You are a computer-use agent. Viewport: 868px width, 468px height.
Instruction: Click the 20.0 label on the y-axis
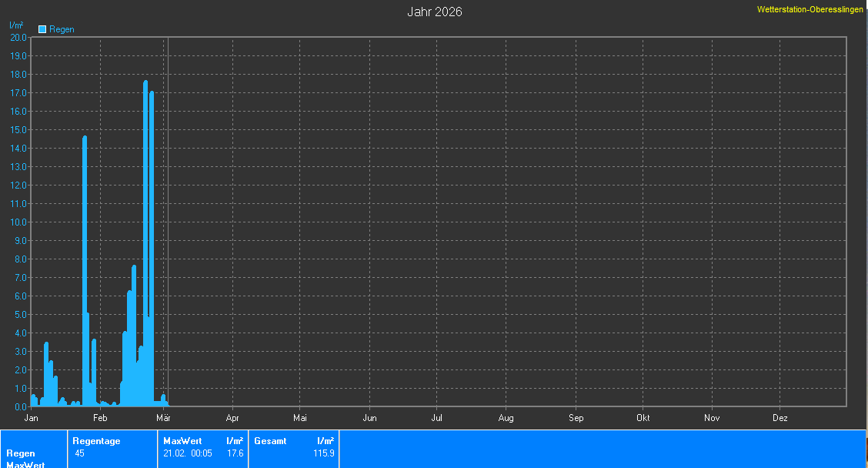(18, 37)
